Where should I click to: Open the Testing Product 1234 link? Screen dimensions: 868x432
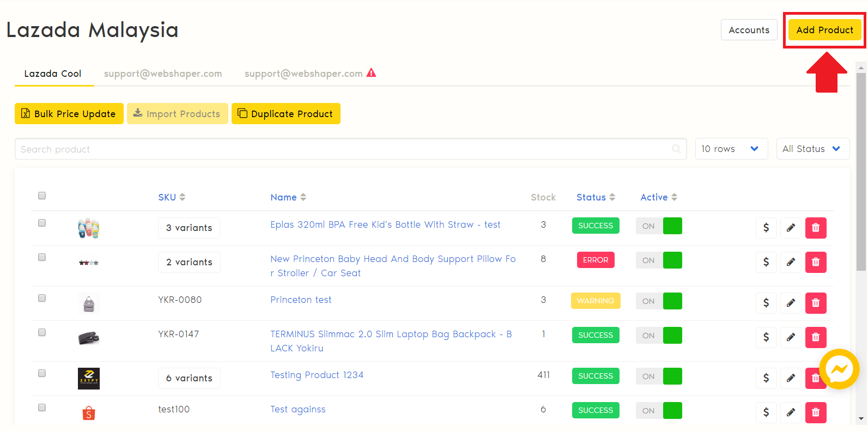click(317, 375)
